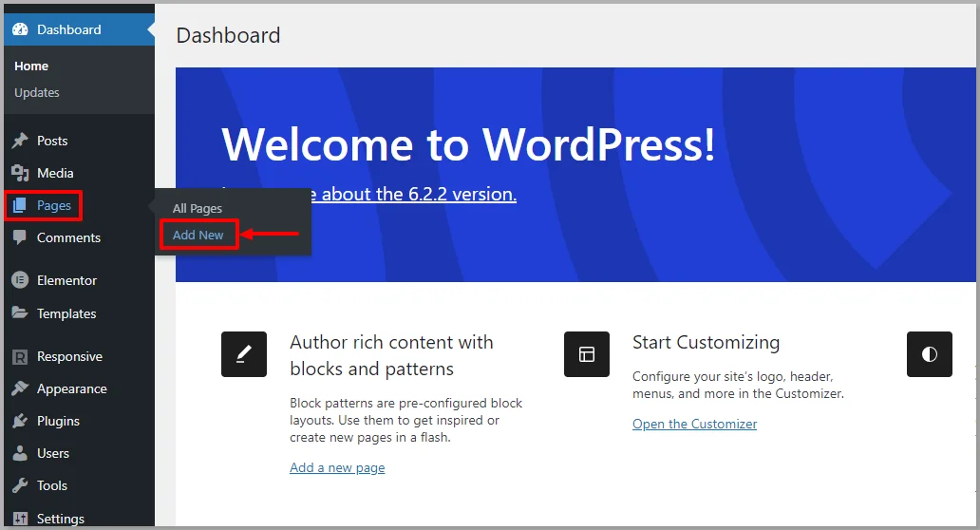Click the 'Open the Customizer' link
Viewport: 980px width, 530px height.
(x=694, y=424)
